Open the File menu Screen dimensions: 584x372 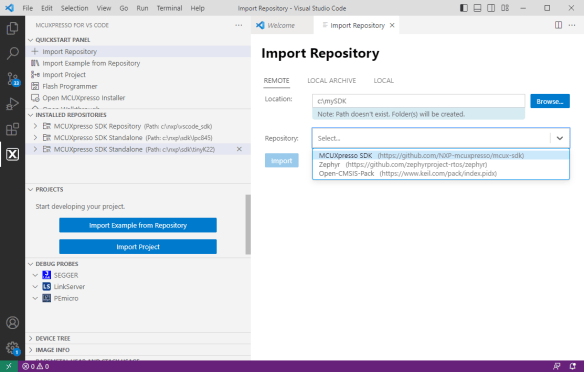pyautogui.click(x=28, y=8)
